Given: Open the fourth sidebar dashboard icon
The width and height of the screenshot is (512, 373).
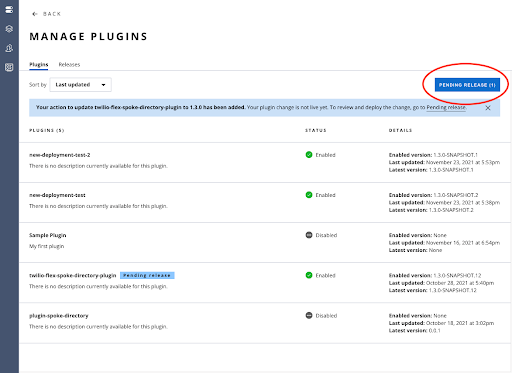Looking at the screenshot, I should (9, 67).
